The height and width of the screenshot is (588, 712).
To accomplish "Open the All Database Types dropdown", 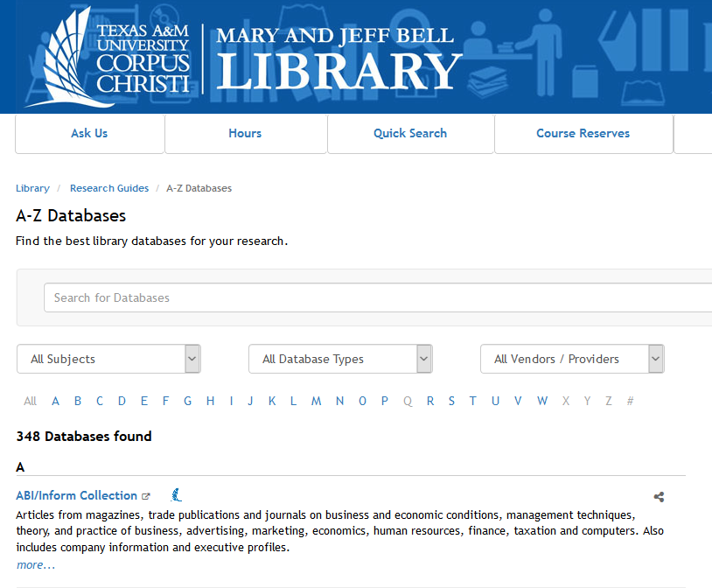I will tap(339, 359).
